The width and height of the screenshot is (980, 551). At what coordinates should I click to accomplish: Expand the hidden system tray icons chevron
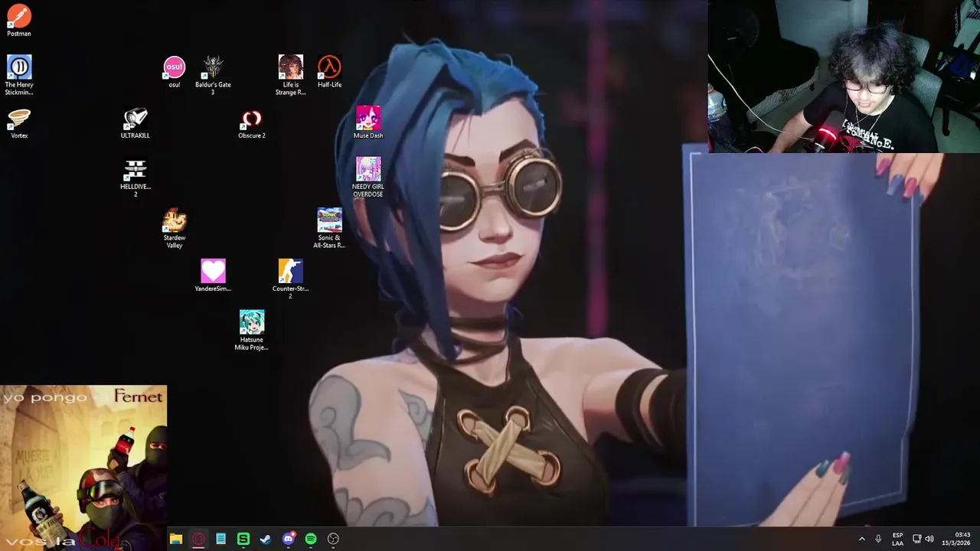click(x=862, y=539)
